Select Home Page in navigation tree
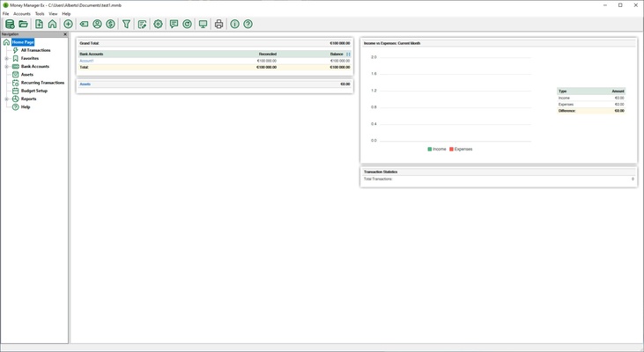644x352 pixels. point(23,42)
